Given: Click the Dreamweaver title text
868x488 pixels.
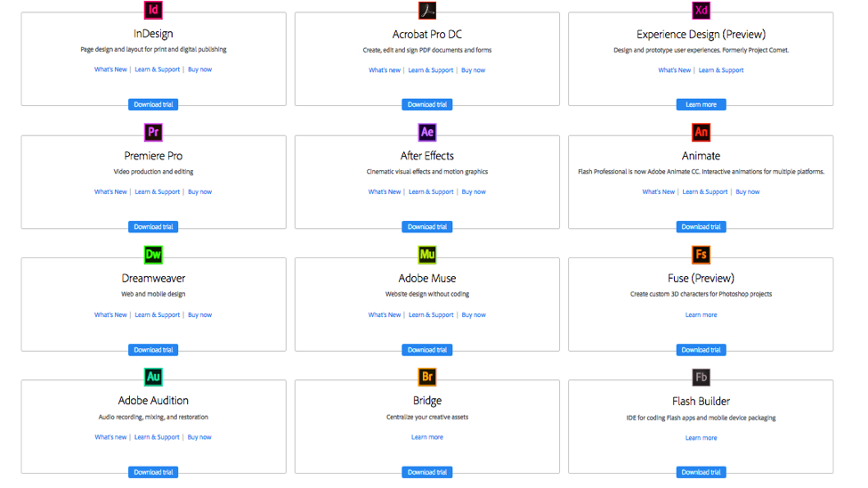Looking at the screenshot, I should tap(153, 279).
